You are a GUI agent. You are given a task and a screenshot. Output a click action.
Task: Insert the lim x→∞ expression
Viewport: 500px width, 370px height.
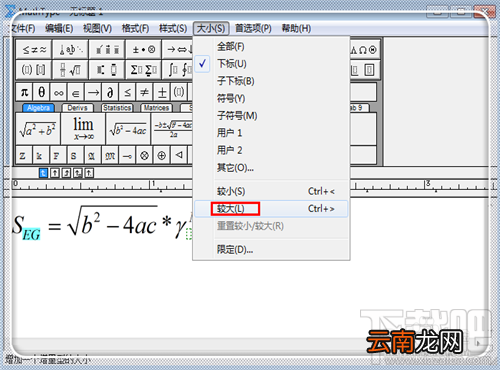(x=83, y=129)
